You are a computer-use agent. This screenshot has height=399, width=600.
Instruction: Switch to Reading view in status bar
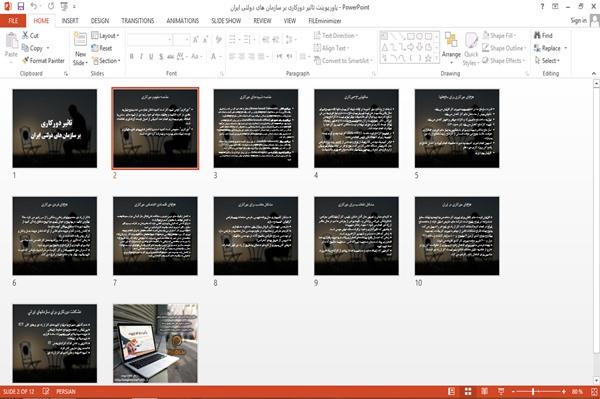tap(484, 391)
